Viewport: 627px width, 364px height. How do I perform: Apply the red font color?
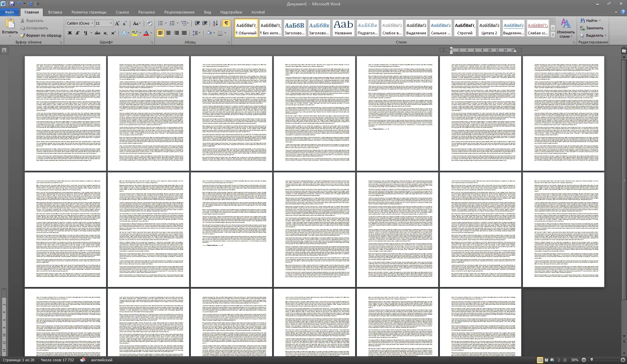coord(146,33)
